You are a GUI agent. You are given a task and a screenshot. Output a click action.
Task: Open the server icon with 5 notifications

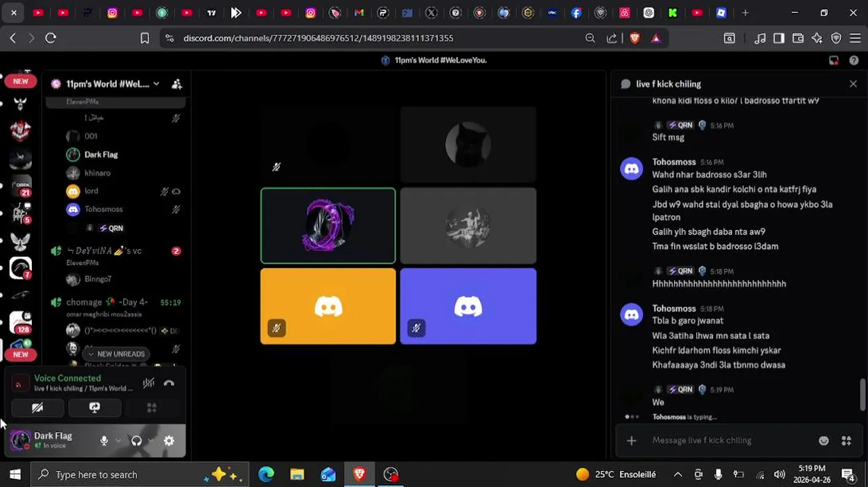[20, 213]
